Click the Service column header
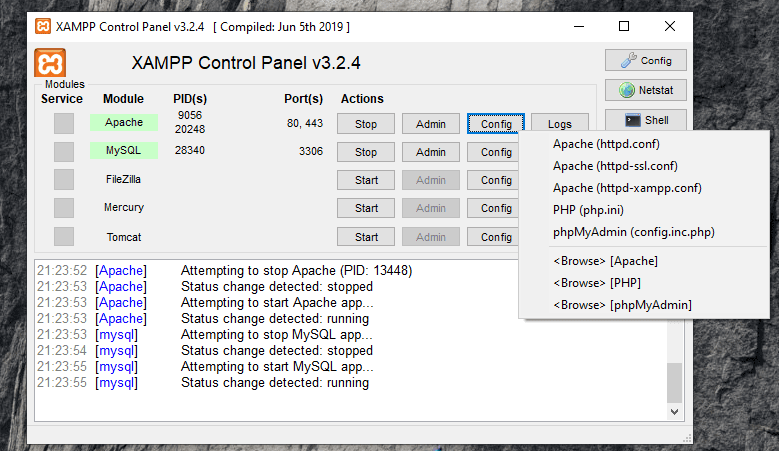Screen dimensions: 779x451 click(62, 99)
